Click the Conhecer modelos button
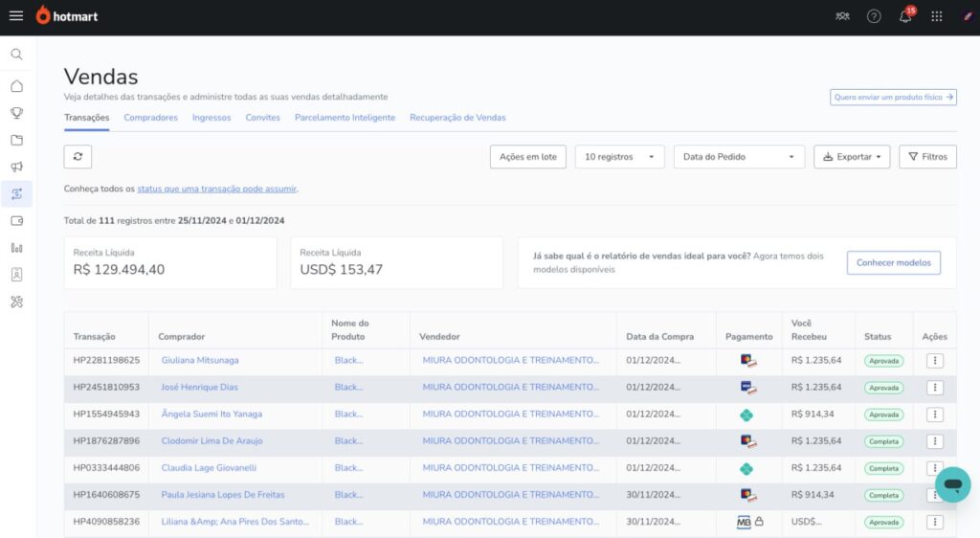The image size is (980, 538). (x=893, y=262)
